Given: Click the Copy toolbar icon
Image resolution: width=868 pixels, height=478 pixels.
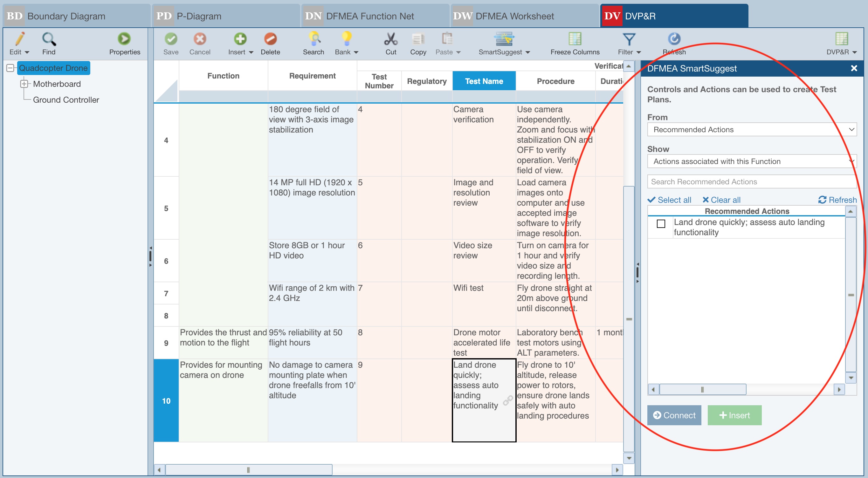Looking at the screenshot, I should pyautogui.click(x=418, y=39).
